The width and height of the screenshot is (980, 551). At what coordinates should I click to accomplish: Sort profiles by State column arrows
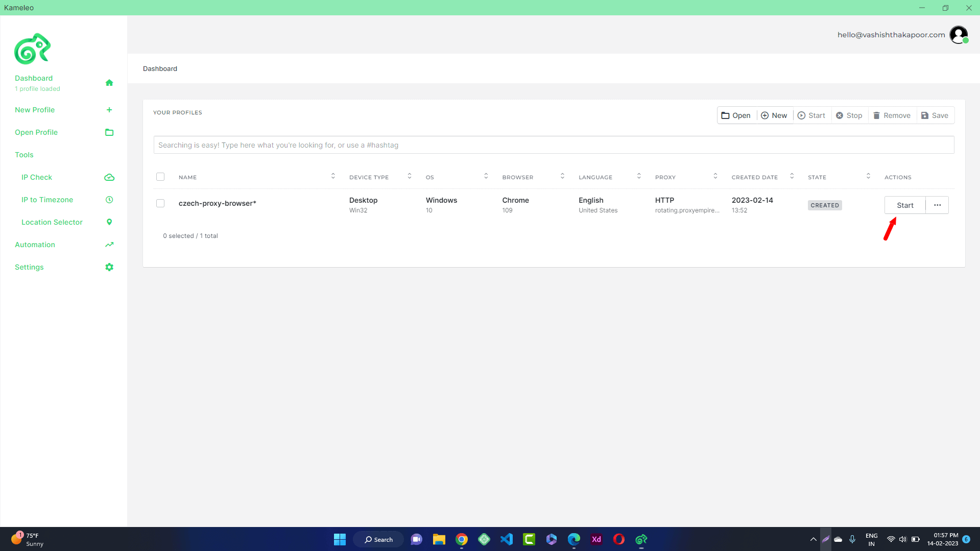(x=868, y=176)
